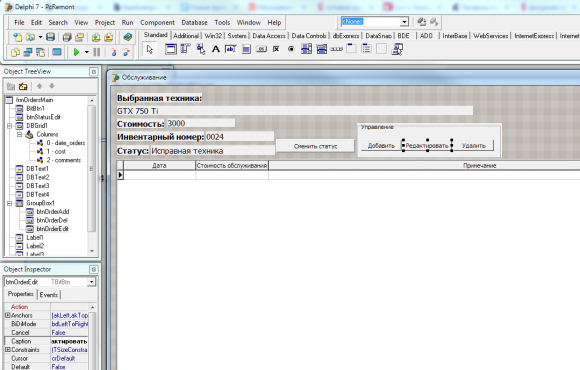
Task: Collapse the GroupBox1 tree node
Action: (10, 203)
